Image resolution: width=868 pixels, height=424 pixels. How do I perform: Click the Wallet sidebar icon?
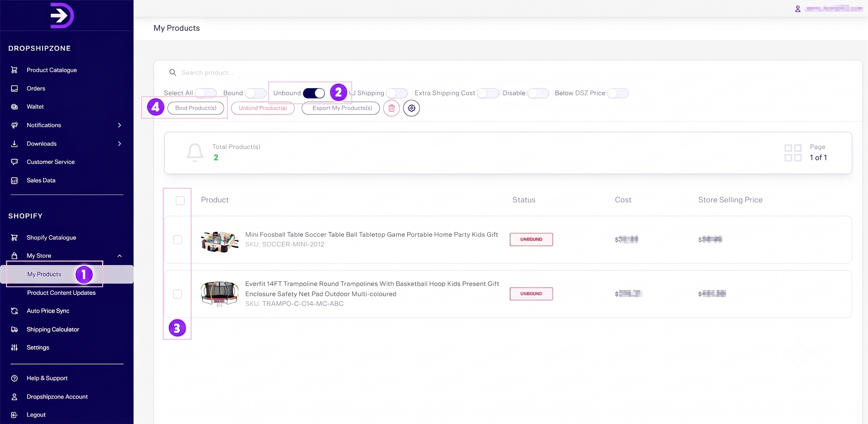14,107
